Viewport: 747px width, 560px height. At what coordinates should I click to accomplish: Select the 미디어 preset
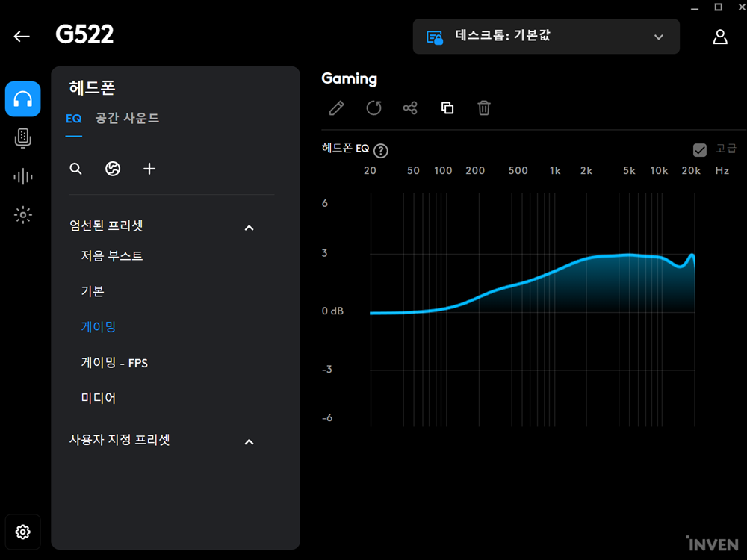[x=99, y=398]
